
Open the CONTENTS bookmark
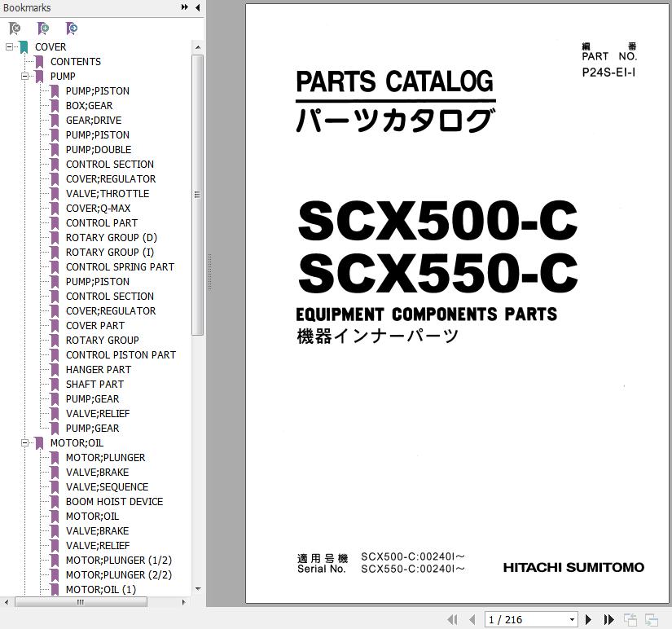coord(75,62)
